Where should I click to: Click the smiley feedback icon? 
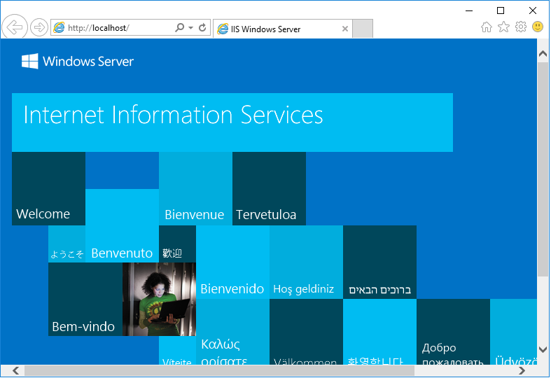pos(538,27)
